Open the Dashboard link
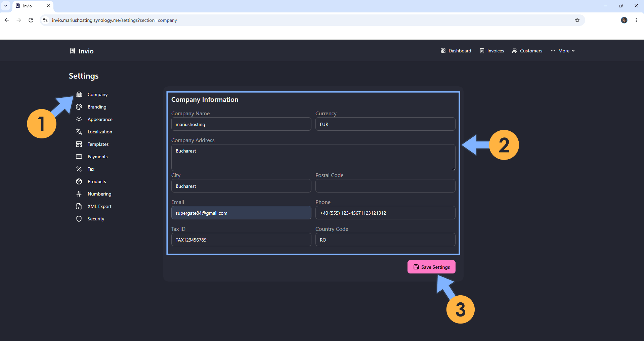 click(x=456, y=51)
